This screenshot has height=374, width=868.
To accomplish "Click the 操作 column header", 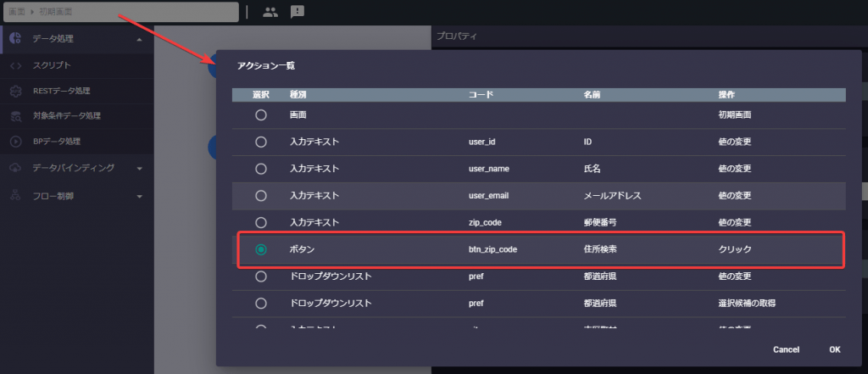I will (x=726, y=95).
